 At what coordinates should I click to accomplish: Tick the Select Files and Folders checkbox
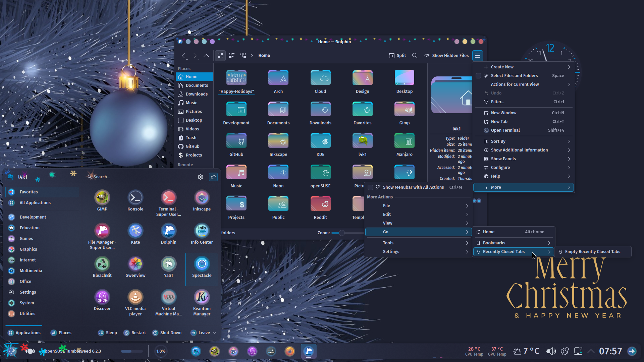tap(478, 76)
